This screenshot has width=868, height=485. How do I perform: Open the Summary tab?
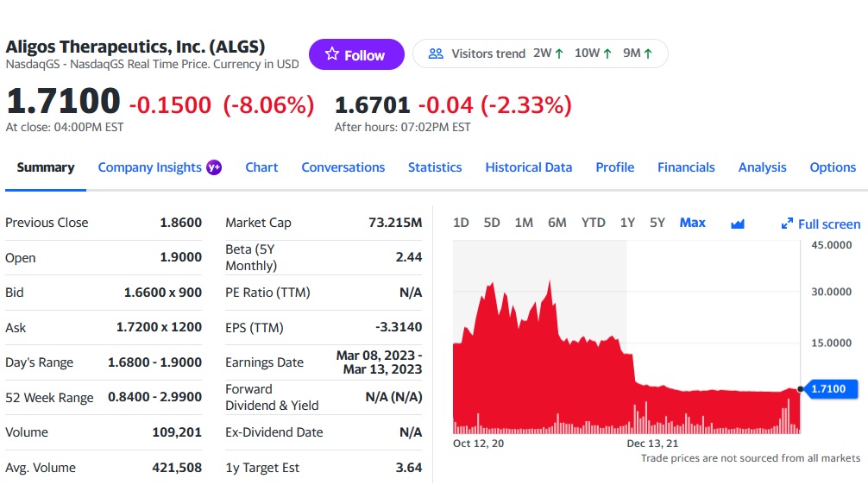pos(46,167)
